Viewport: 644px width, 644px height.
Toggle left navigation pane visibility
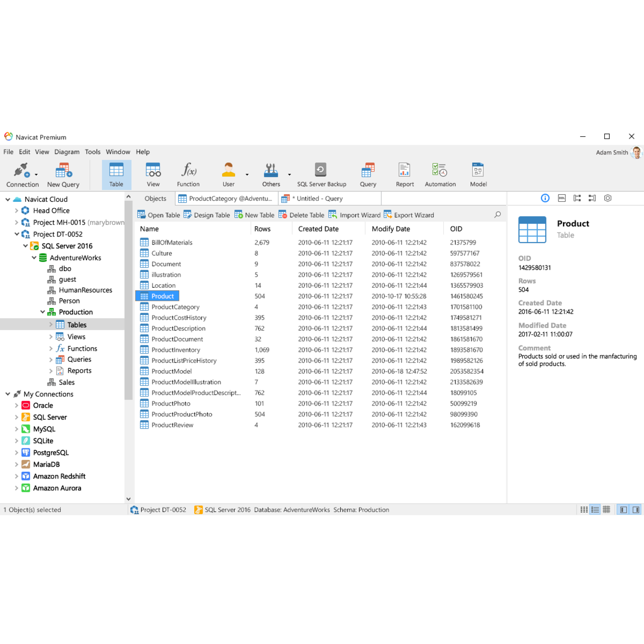click(x=623, y=510)
